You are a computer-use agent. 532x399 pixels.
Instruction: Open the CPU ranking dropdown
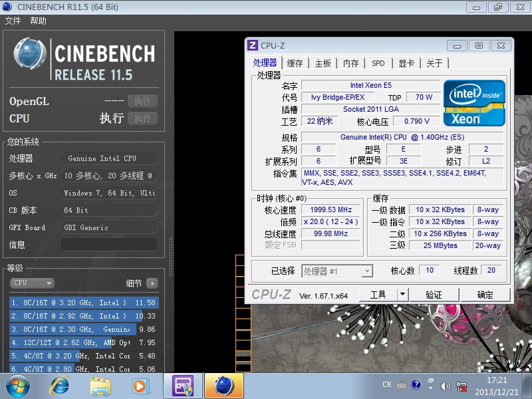pos(33,283)
